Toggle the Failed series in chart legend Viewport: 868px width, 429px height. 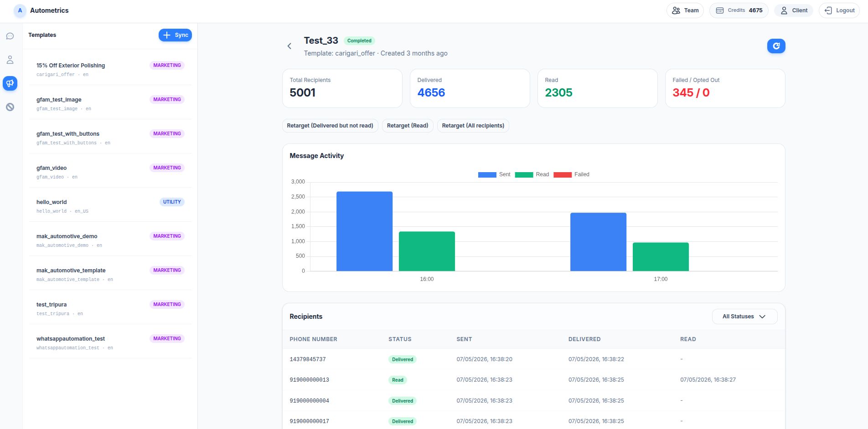571,174
